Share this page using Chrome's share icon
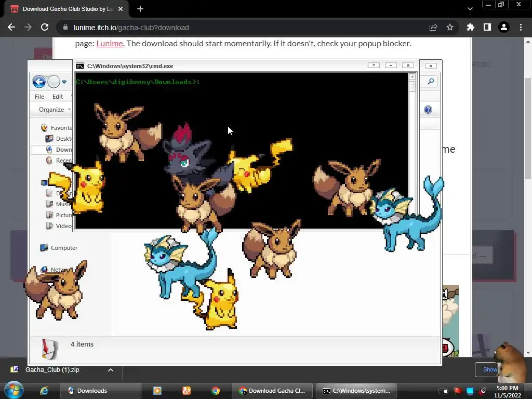Image resolution: width=532 pixels, height=399 pixels. (433, 27)
